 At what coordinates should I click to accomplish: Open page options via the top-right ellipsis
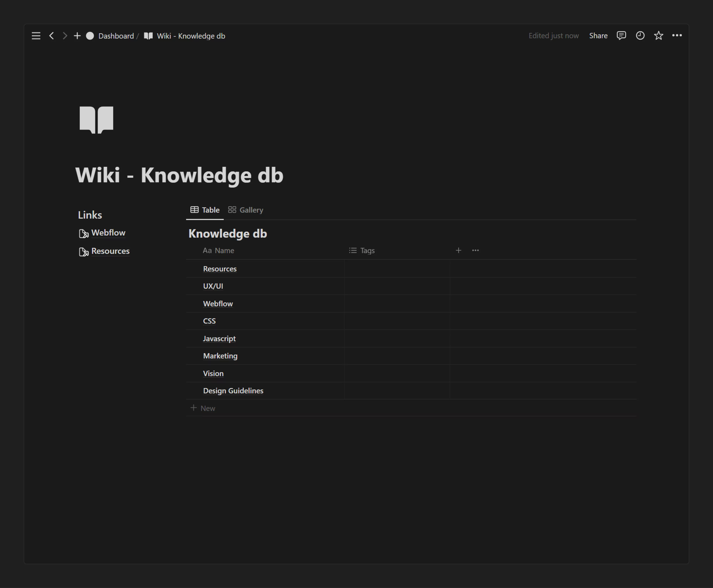click(678, 35)
